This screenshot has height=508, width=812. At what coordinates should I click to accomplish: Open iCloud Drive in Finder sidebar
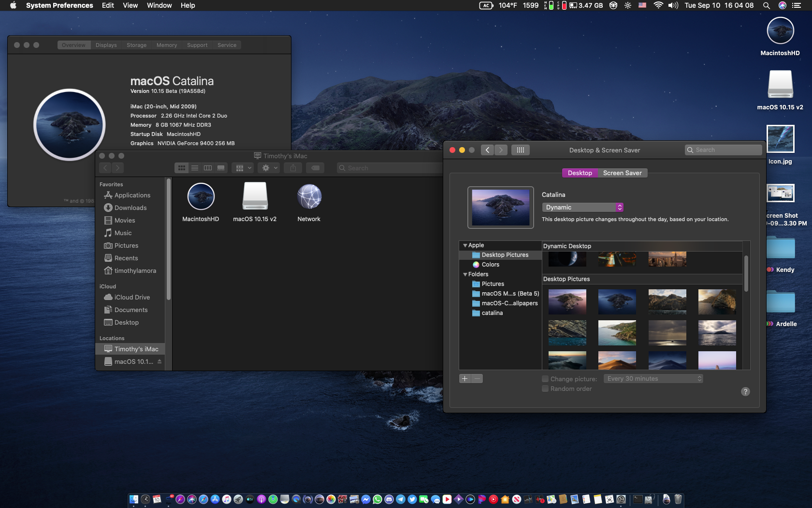[130, 297]
